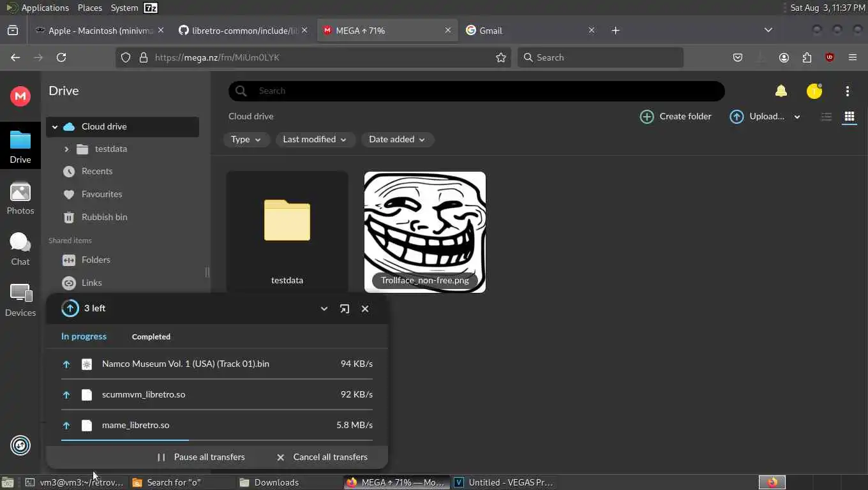The width and height of the screenshot is (868, 490).
Task: Collapse the transfers widget with chevron
Action: 324,309
